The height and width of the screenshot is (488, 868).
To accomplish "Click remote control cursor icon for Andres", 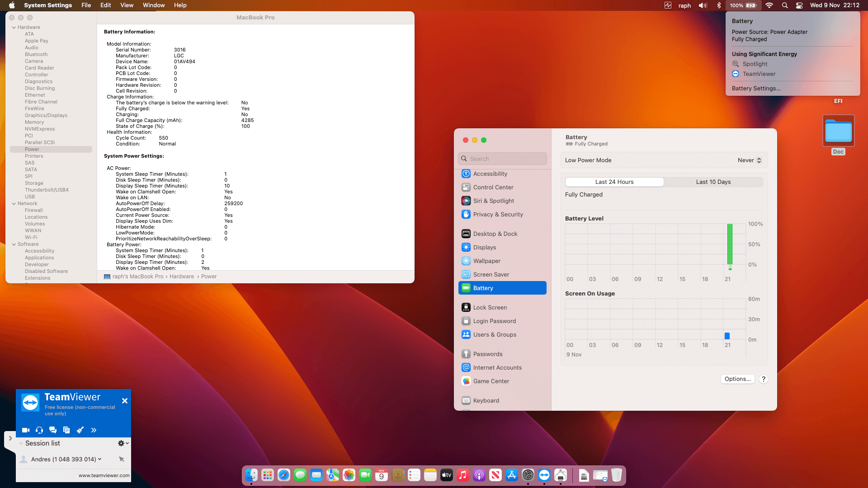I will pos(122,459).
